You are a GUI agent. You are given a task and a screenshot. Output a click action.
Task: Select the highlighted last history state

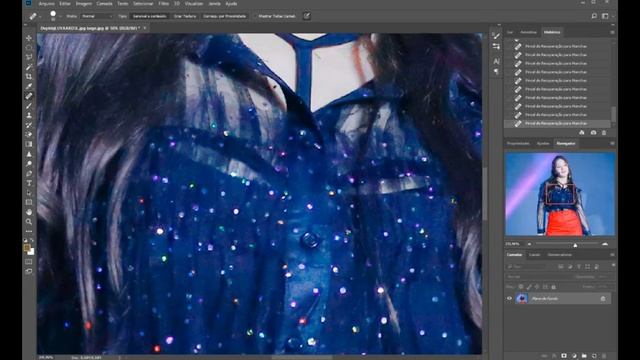[x=558, y=123]
